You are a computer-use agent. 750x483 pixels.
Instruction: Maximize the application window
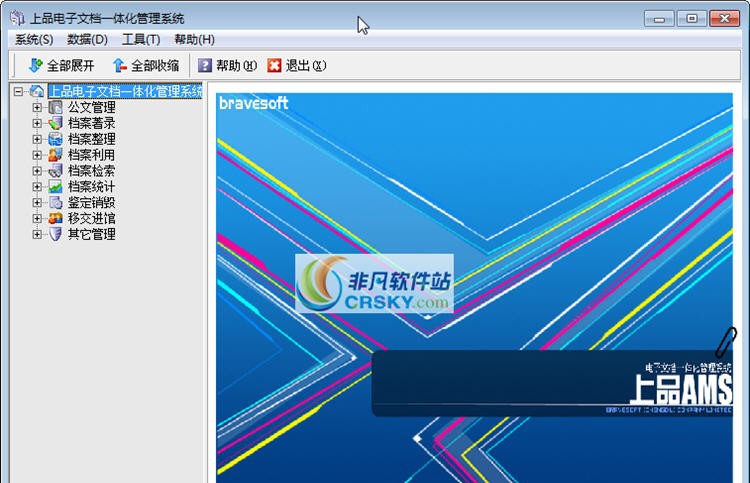point(692,19)
